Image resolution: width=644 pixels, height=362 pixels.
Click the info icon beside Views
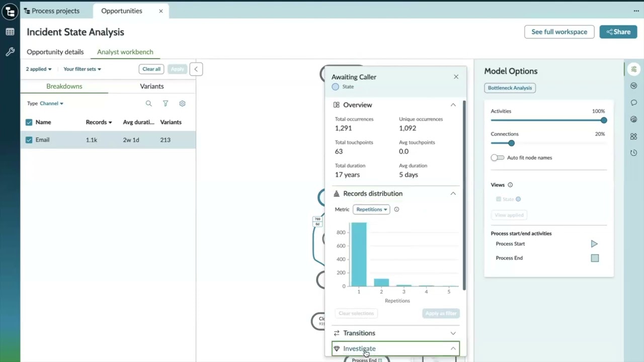(510, 185)
